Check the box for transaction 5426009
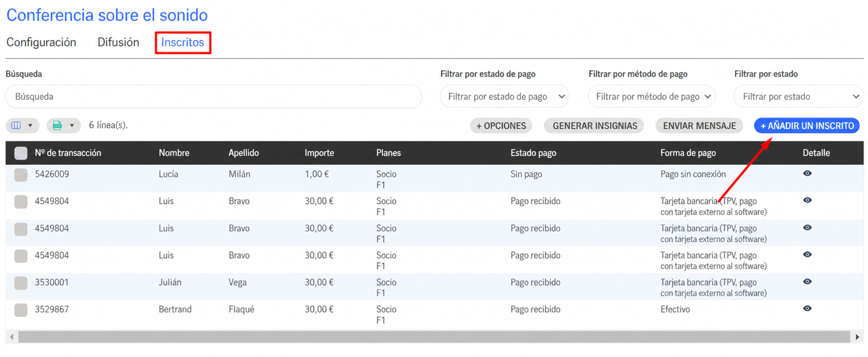This screenshot has width=868, height=357. 21,175
